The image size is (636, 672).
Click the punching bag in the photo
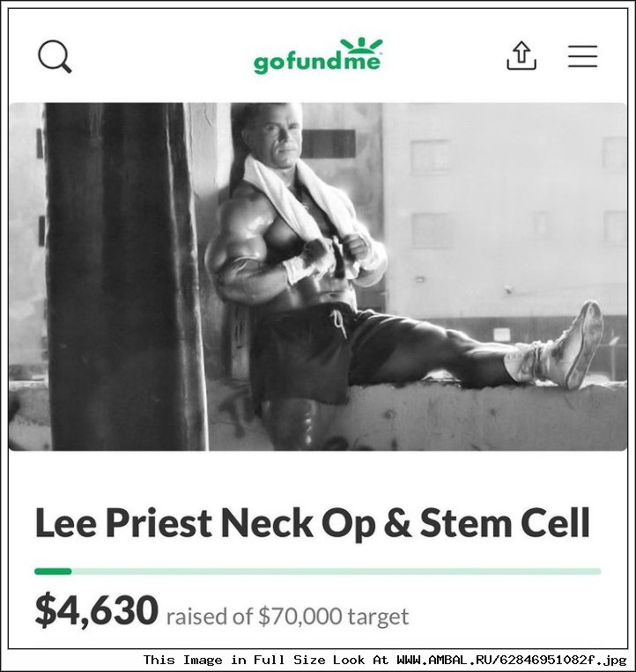click(x=124, y=277)
